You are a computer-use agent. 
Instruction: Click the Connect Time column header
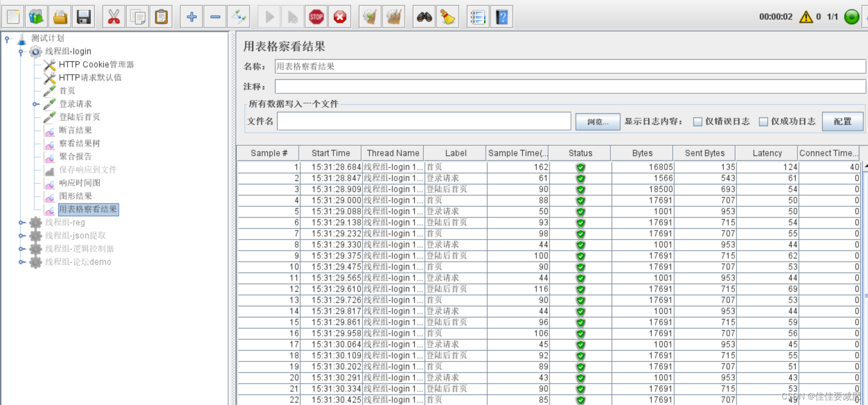click(x=829, y=153)
